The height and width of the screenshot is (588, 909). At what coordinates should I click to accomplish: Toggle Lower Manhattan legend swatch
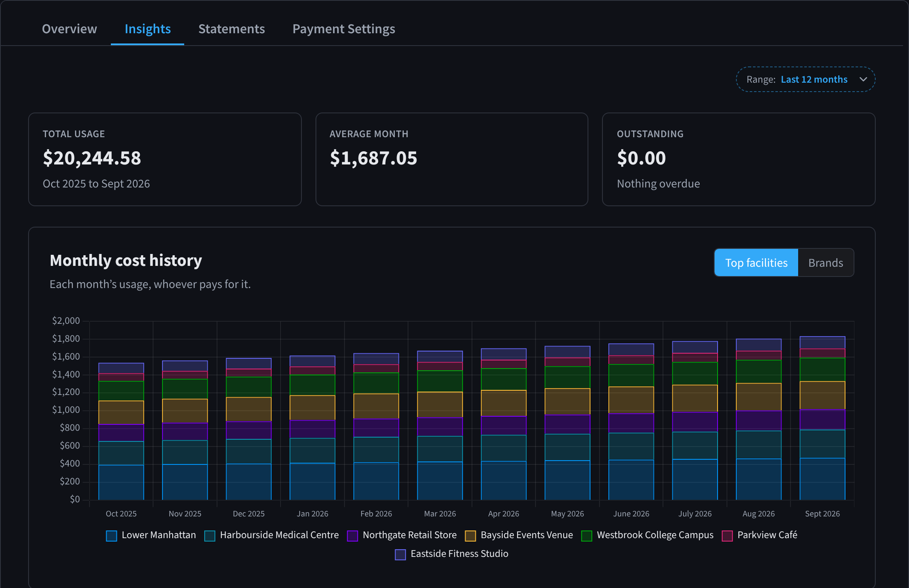pos(111,536)
